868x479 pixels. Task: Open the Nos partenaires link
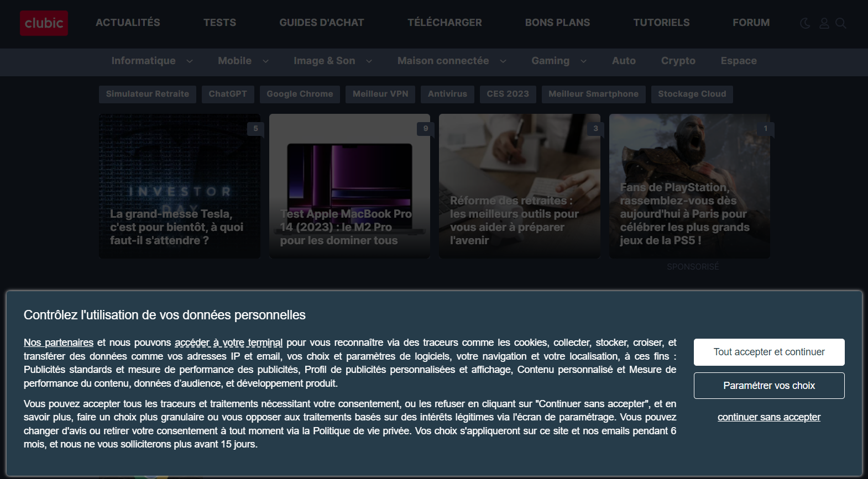pos(59,343)
